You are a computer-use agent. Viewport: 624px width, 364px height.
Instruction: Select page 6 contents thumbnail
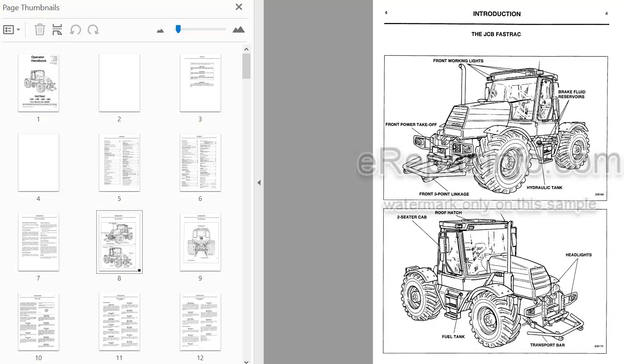coord(200,163)
